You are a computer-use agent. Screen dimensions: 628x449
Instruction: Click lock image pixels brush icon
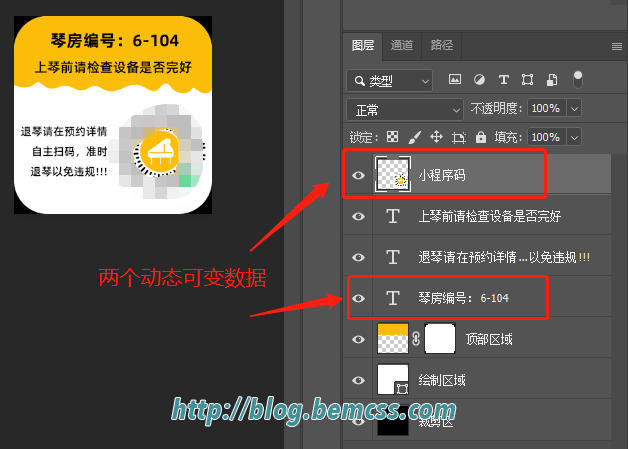coord(415,137)
